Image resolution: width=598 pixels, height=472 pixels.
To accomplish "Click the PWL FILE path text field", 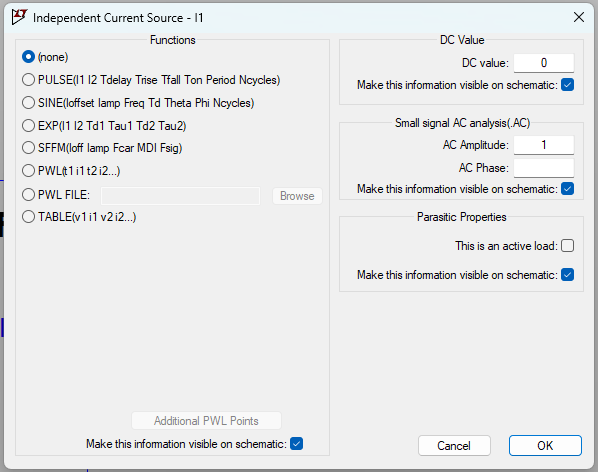I will (x=180, y=196).
